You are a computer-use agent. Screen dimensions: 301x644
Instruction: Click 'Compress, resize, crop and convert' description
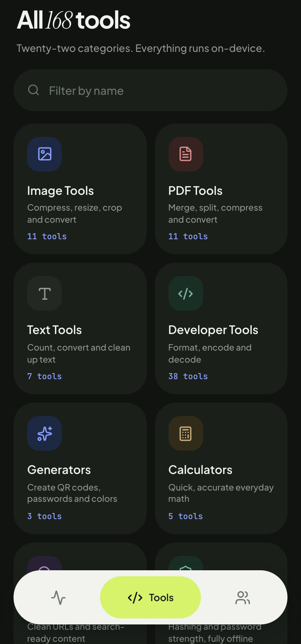point(74,214)
